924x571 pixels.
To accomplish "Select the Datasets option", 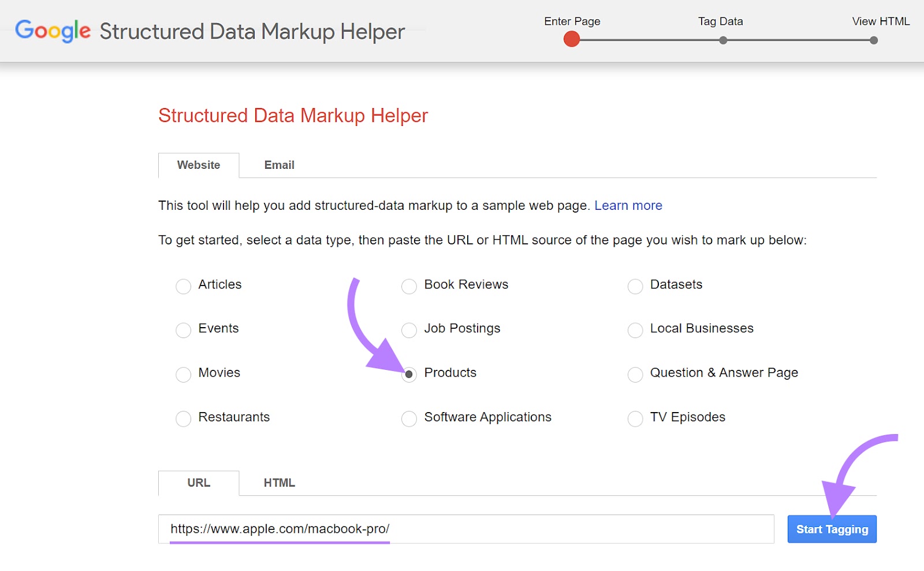I will [635, 285].
